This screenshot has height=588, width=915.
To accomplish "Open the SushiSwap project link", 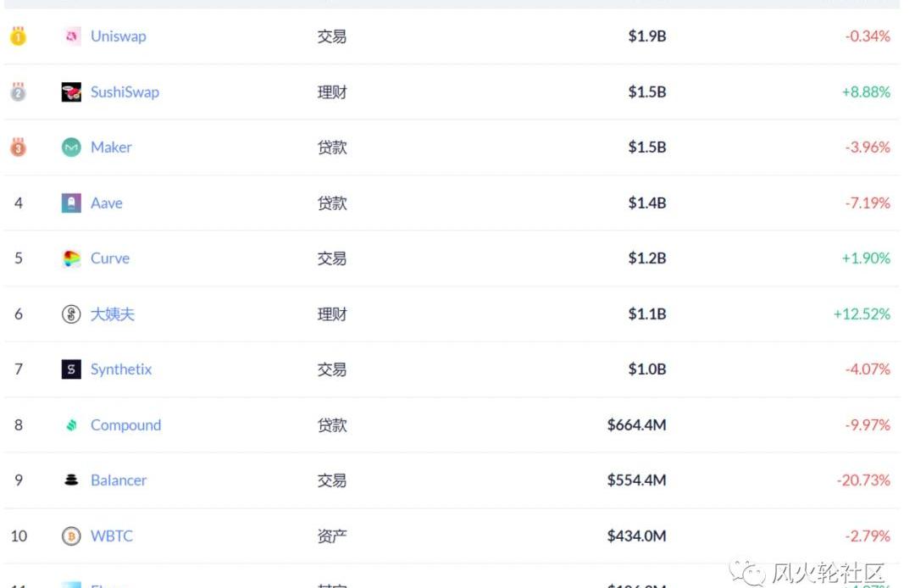I will tap(125, 92).
